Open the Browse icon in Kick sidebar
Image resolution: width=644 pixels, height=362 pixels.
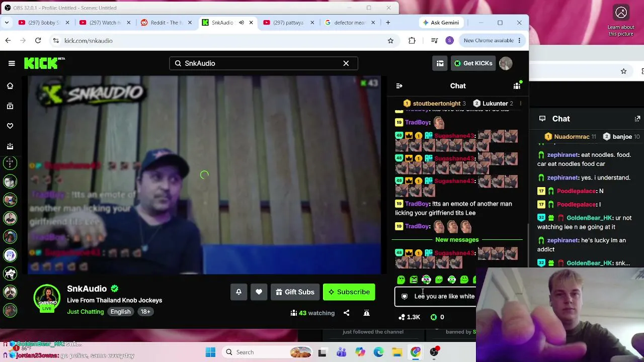click(10, 106)
